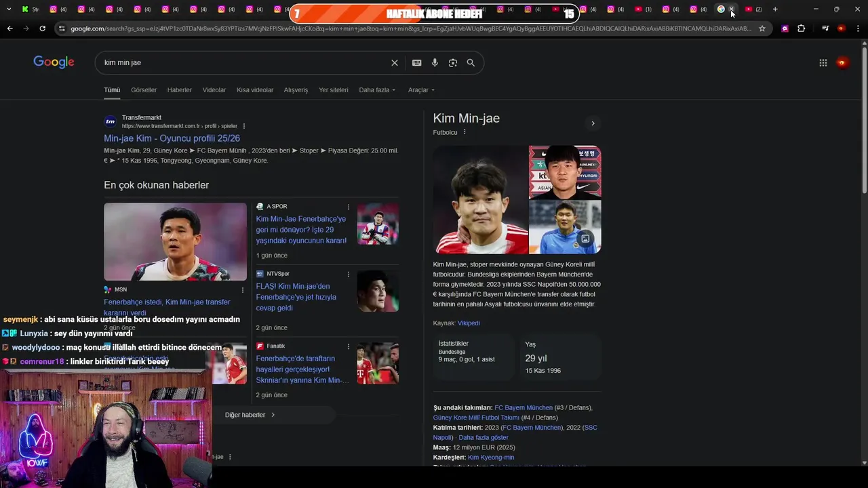Search by image with the Lens icon
The width and height of the screenshot is (868, 488).
[453, 62]
